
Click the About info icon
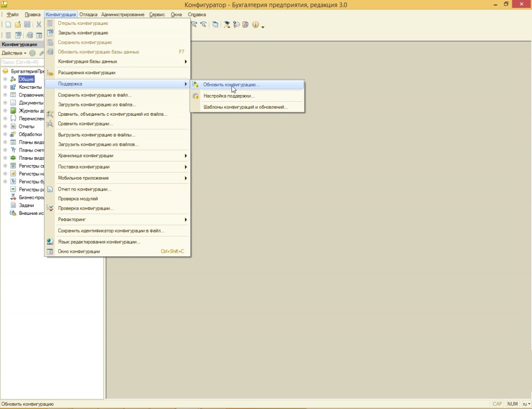[256, 24]
